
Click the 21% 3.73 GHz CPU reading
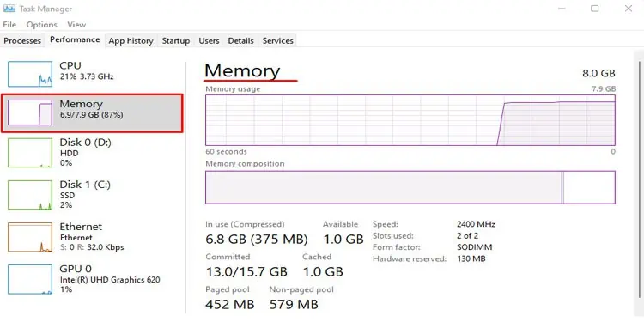tap(87, 76)
